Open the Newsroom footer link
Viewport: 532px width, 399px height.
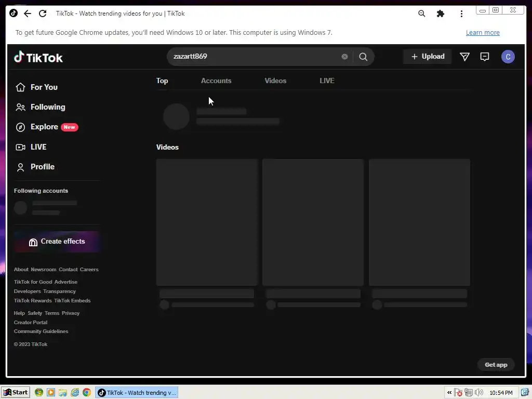44,270
